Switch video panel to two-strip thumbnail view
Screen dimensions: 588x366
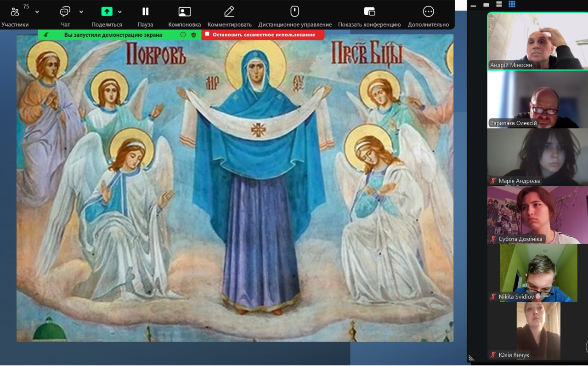pyautogui.click(x=499, y=5)
